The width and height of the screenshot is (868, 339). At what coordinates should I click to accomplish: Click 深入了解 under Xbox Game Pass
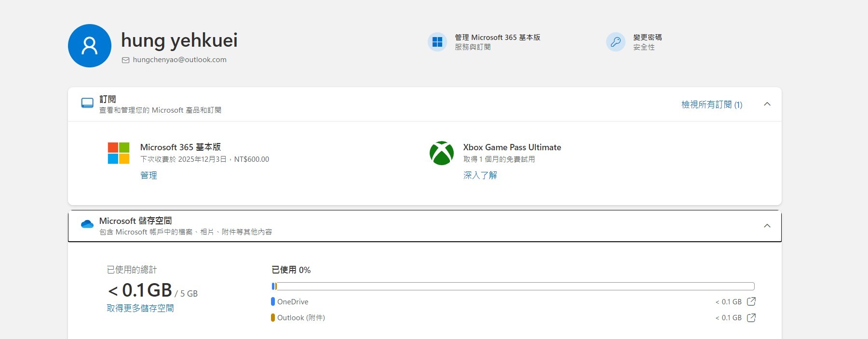click(x=480, y=175)
